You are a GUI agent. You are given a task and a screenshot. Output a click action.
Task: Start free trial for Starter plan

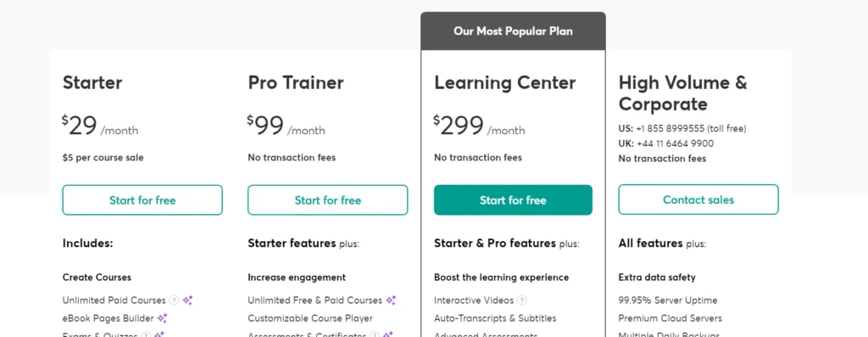[x=142, y=200]
